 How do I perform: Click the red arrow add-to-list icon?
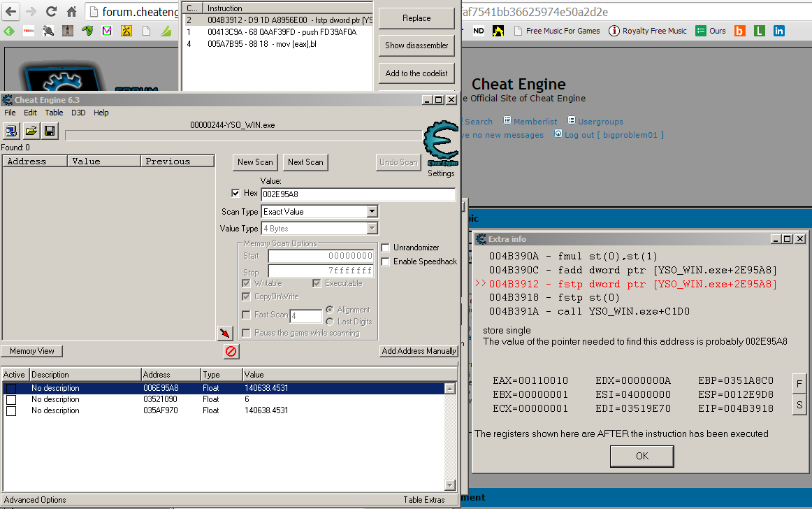coord(224,333)
